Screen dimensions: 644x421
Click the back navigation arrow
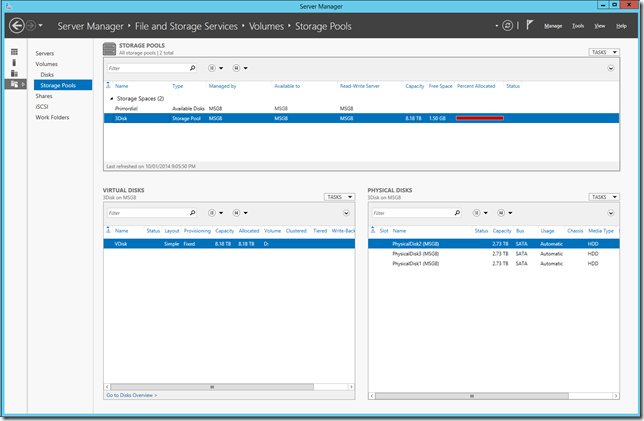(x=16, y=25)
